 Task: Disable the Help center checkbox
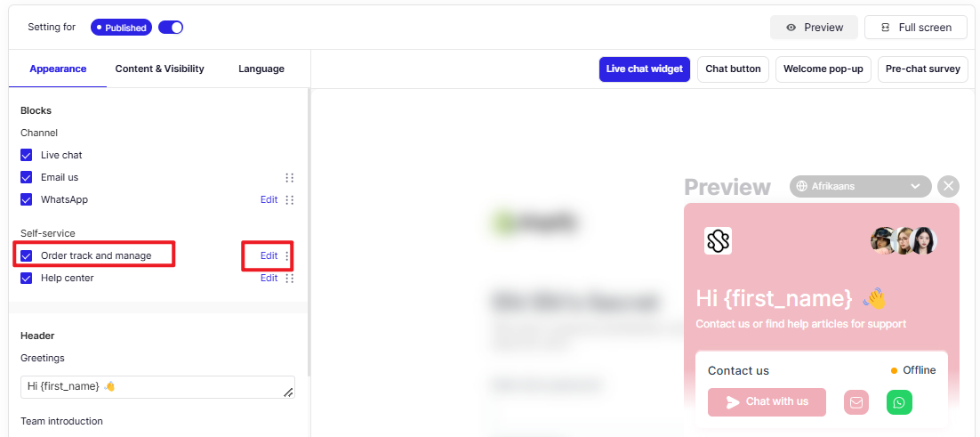[x=27, y=278]
